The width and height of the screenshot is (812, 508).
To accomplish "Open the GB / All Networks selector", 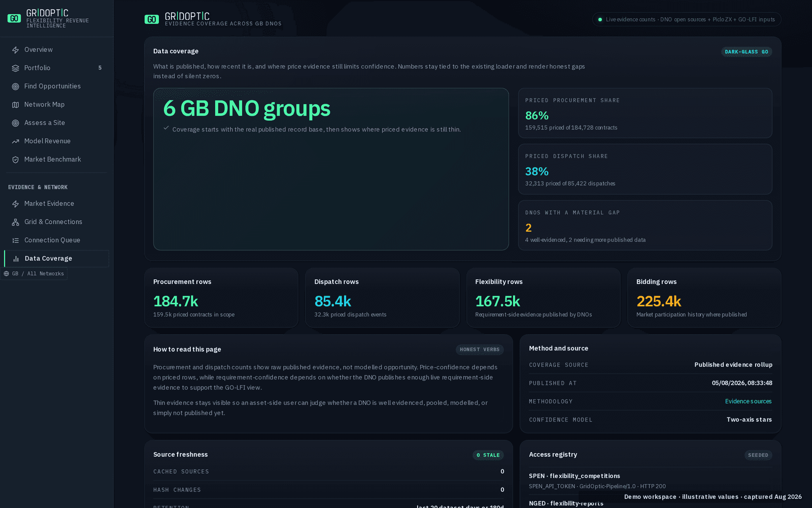I will click(x=33, y=274).
